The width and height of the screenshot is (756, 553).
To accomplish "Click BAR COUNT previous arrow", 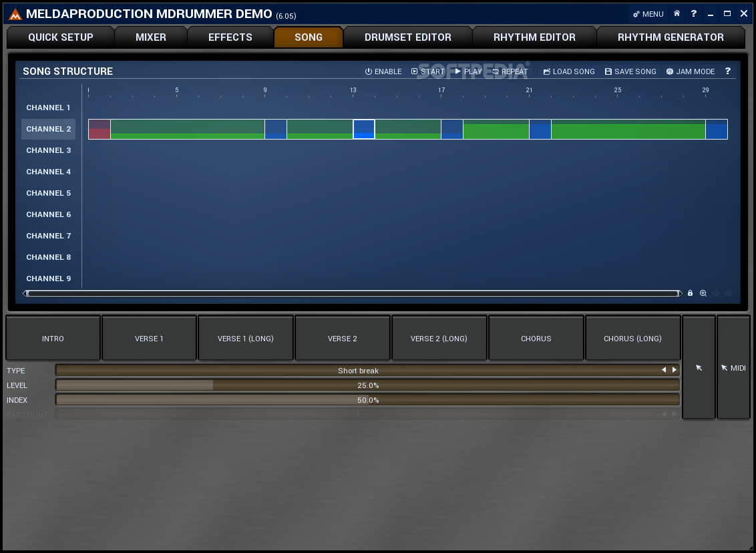I will tap(664, 414).
